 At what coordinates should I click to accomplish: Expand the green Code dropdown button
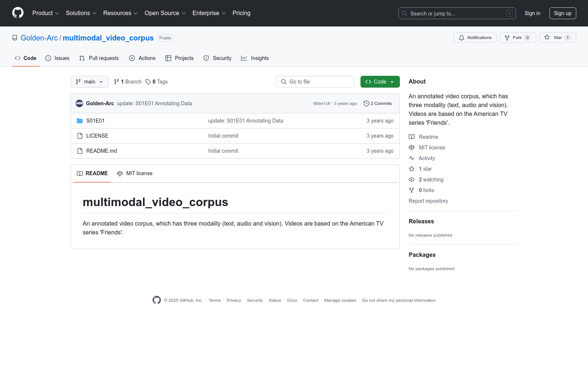point(380,82)
